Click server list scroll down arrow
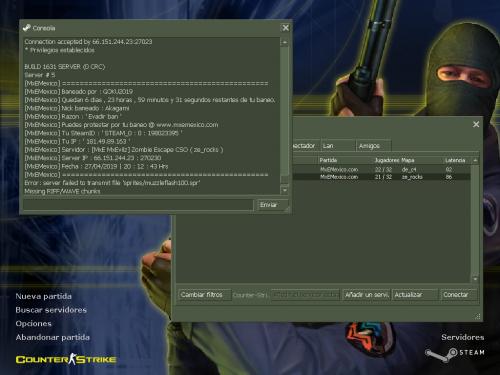The width and height of the screenshot is (500, 375). tap(475, 278)
